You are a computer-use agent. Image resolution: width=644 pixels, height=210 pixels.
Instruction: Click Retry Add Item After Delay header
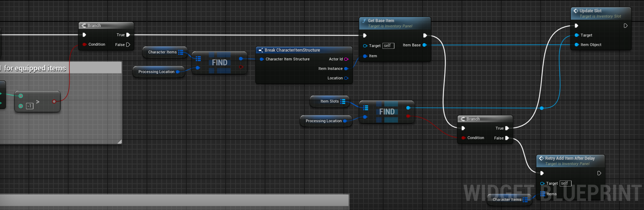coord(570,161)
